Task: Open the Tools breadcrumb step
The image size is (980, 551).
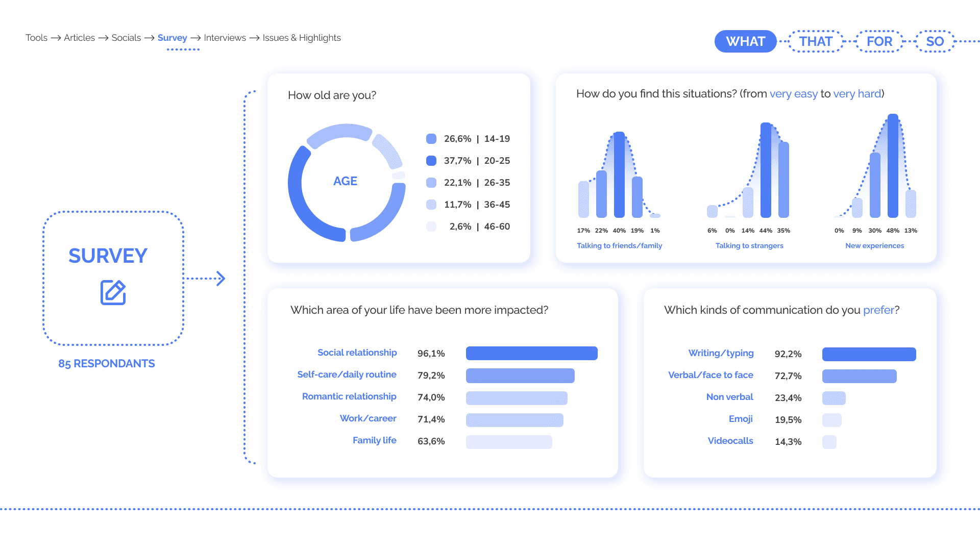Action: (36, 38)
